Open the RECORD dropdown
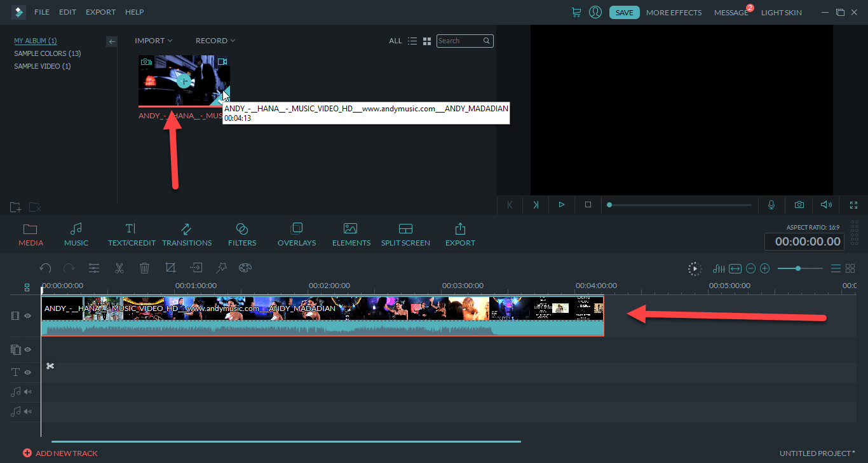The image size is (868, 463). [215, 41]
